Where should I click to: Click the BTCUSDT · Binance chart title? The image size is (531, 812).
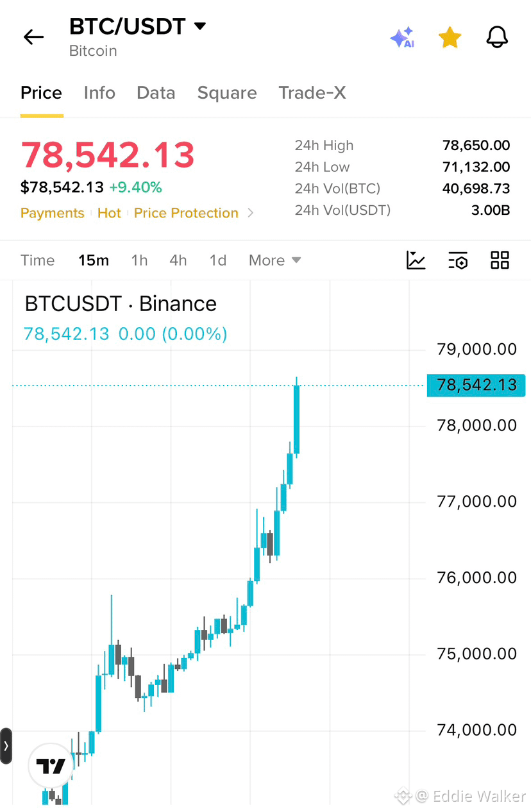click(x=121, y=303)
